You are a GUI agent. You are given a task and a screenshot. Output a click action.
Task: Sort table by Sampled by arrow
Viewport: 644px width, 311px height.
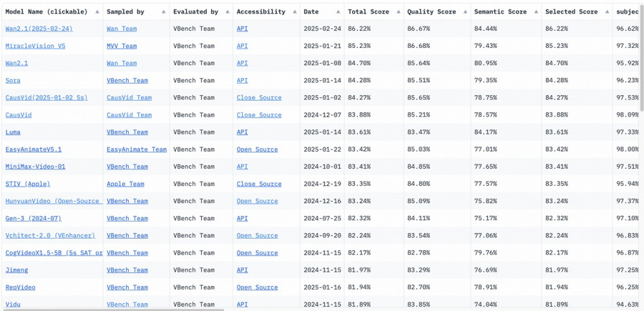pyautogui.click(x=164, y=12)
